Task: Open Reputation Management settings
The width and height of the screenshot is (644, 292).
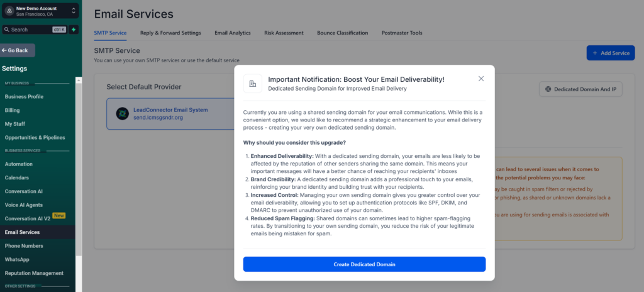Action: (x=34, y=273)
